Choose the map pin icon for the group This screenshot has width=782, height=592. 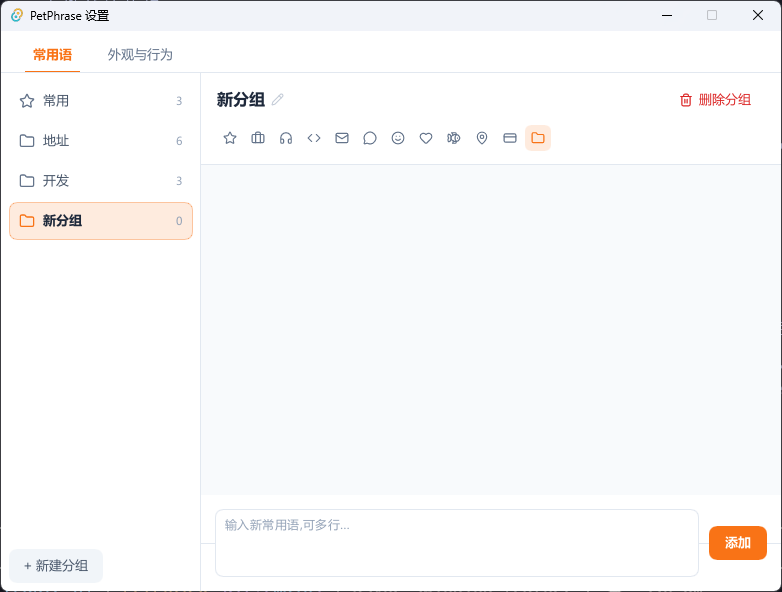(x=482, y=138)
